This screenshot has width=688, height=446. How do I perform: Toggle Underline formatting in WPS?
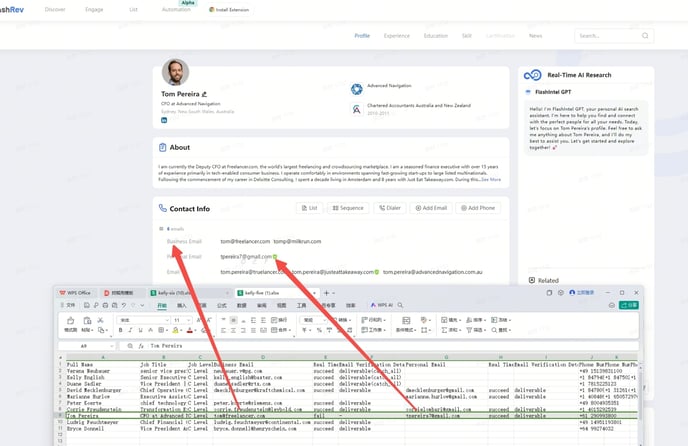[140, 330]
